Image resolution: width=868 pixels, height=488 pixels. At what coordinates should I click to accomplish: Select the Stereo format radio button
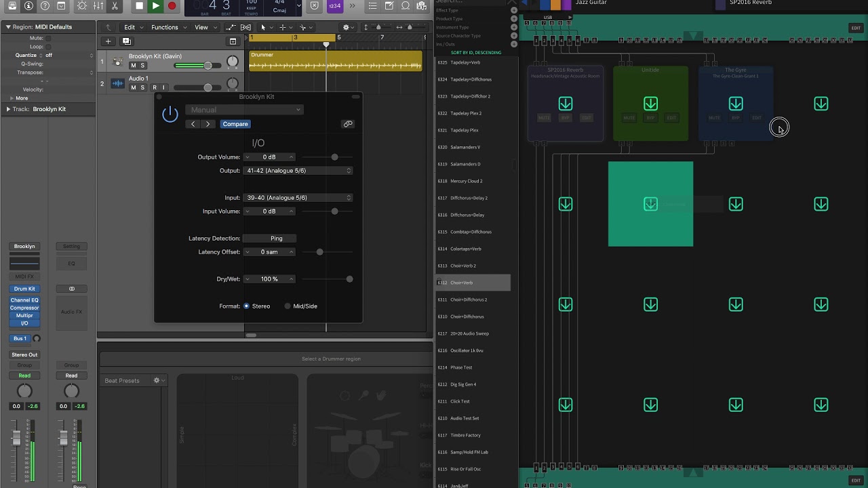click(246, 306)
